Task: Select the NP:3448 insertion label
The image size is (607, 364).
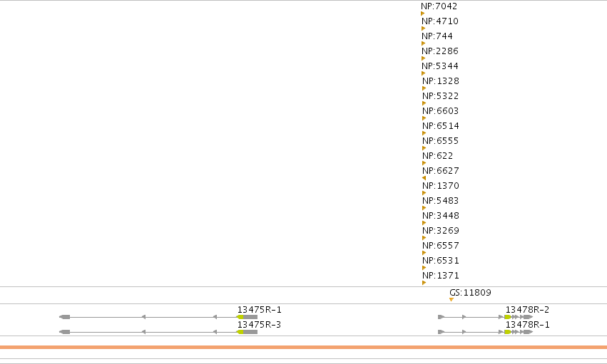Action: click(441, 216)
